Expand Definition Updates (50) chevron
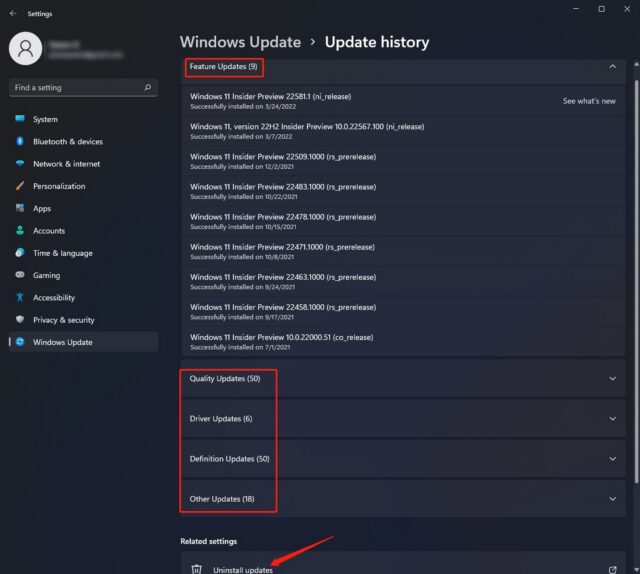The height and width of the screenshot is (574, 640). point(612,458)
